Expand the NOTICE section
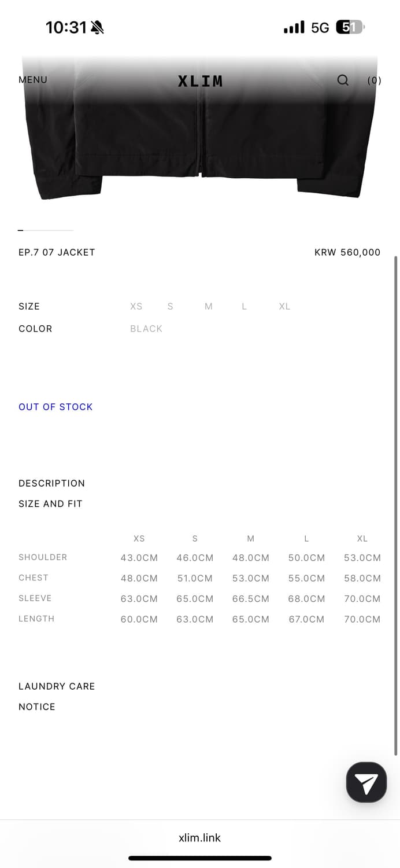Viewport: 400px width, 868px height. click(x=37, y=707)
